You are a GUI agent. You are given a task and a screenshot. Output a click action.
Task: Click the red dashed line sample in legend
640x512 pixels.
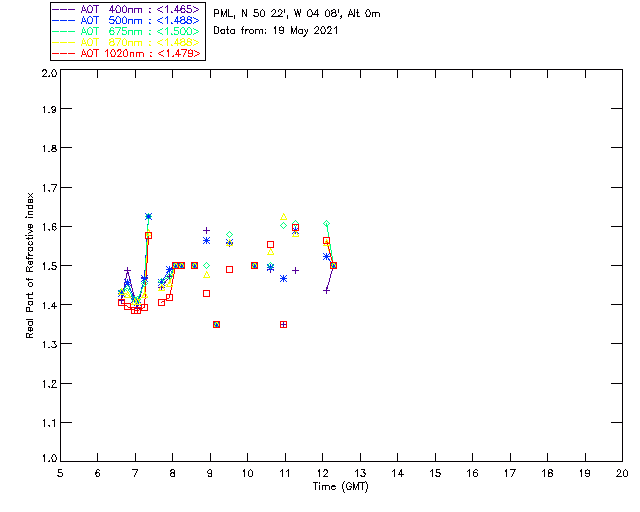[x=64, y=53]
